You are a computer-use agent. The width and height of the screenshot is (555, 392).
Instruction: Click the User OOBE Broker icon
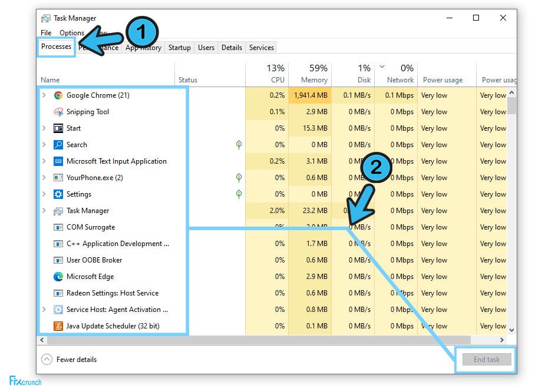(58, 261)
